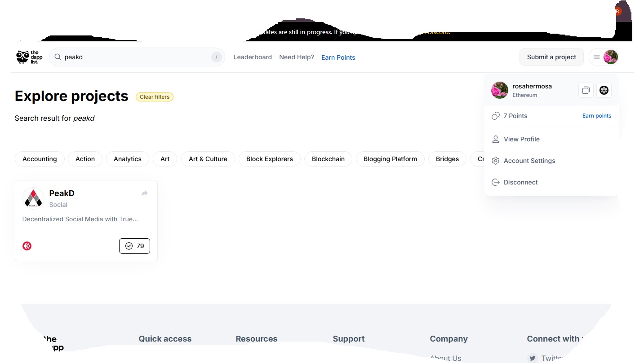
Task: Select Bridges category filter
Action: (447, 159)
